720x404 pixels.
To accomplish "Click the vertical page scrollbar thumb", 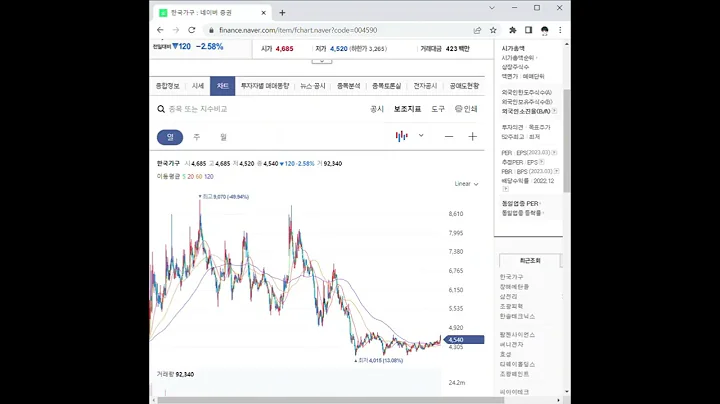I will point(567,140).
